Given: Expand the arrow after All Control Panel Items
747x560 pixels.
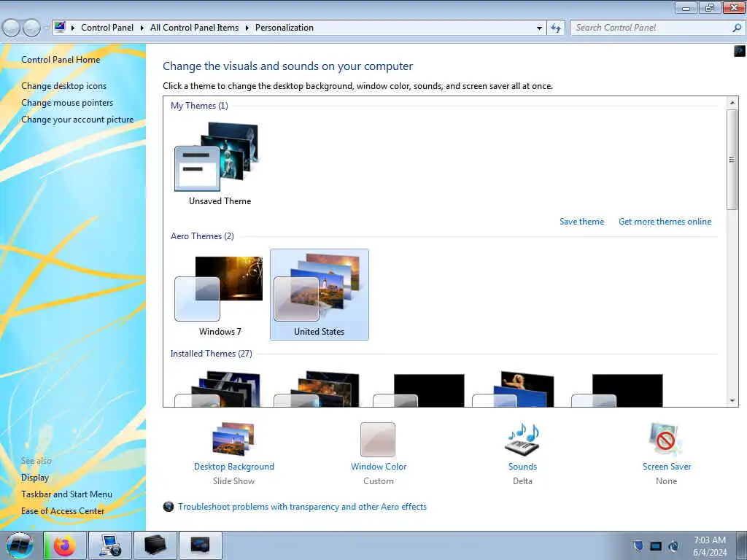Looking at the screenshot, I should tap(247, 28).
